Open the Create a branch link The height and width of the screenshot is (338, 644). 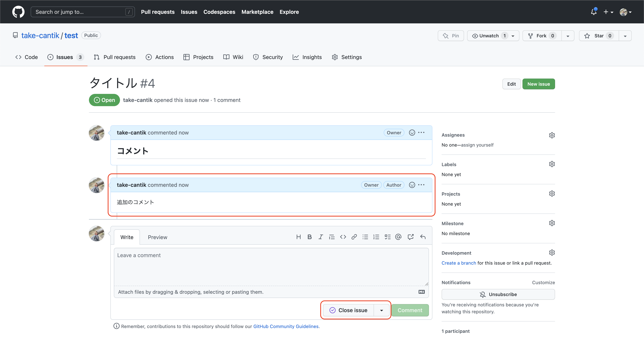pyautogui.click(x=458, y=263)
